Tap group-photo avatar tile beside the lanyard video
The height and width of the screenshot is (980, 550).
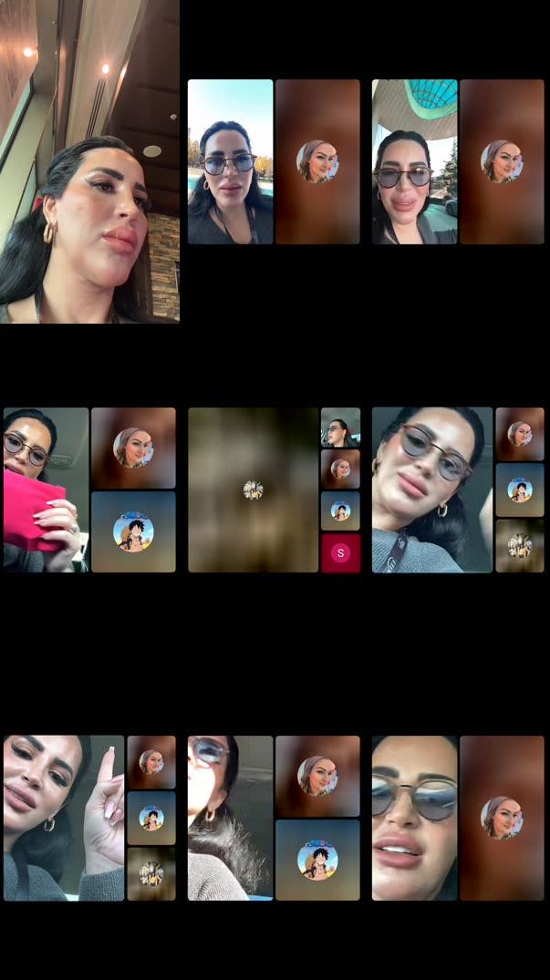coord(520,546)
